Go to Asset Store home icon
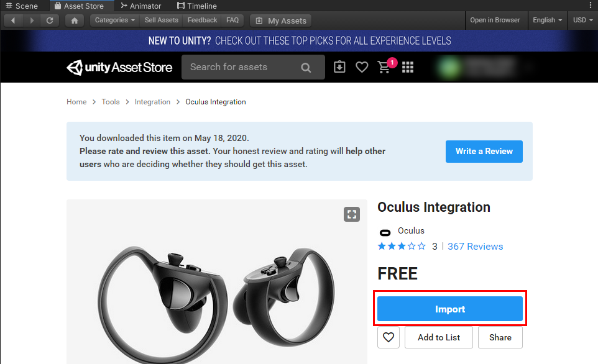598x364 pixels. tap(75, 20)
